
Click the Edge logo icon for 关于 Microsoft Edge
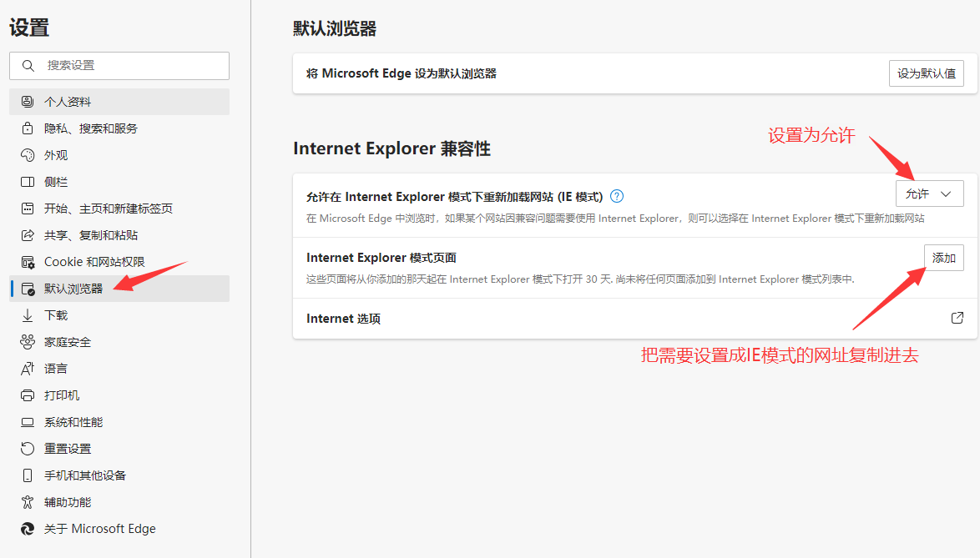click(x=28, y=529)
